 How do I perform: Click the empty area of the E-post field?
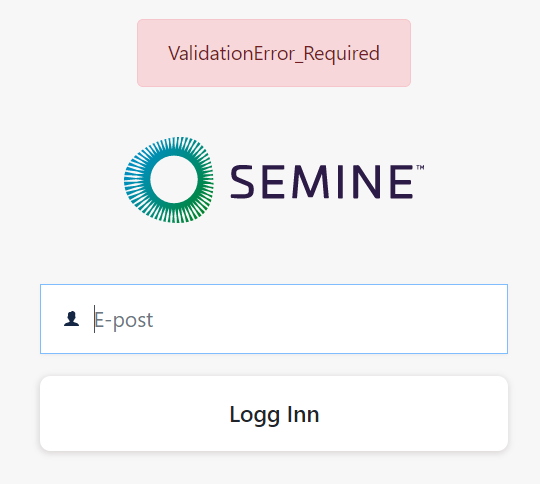[327, 319]
